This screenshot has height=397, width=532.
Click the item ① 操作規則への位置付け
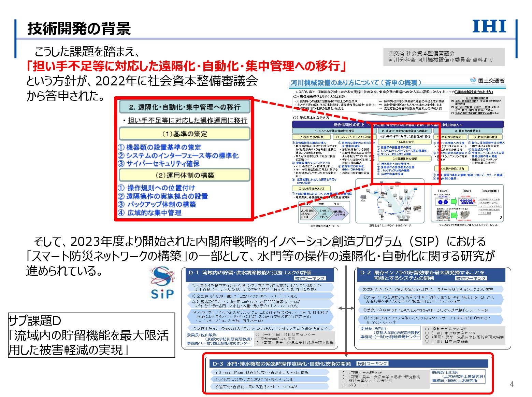156,188
